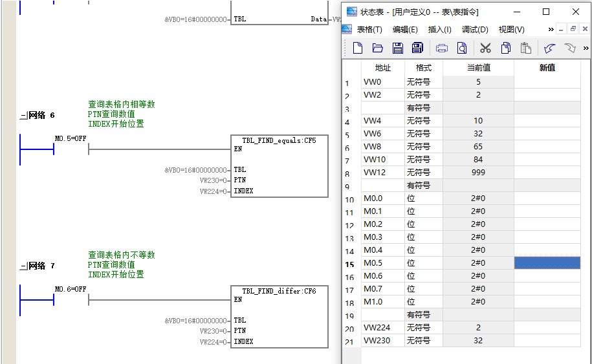Select the TBL_FIND_differ:CF6 instruction box title

point(279,291)
